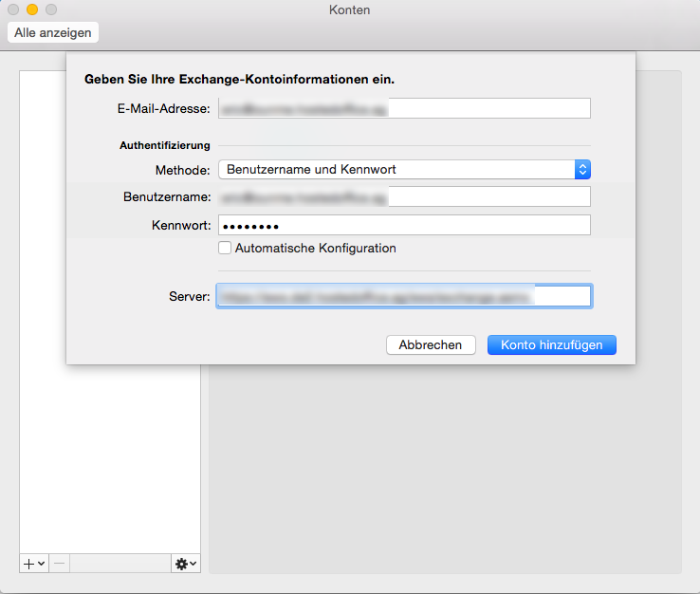Image resolution: width=700 pixels, height=594 pixels.
Task: Click Alle anzeigen button
Action: [x=53, y=32]
